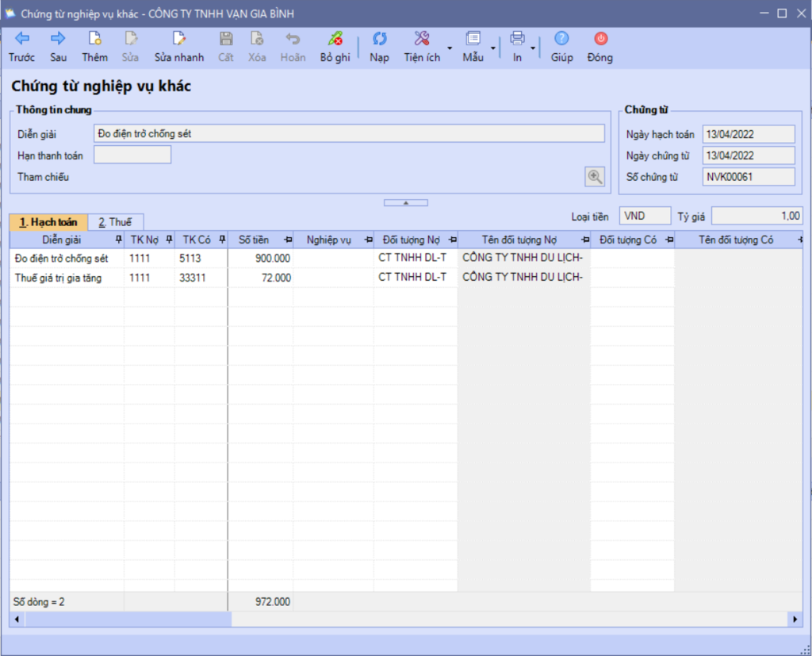Print the voucher with In
The image size is (812, 656).
tap(517, 47)
